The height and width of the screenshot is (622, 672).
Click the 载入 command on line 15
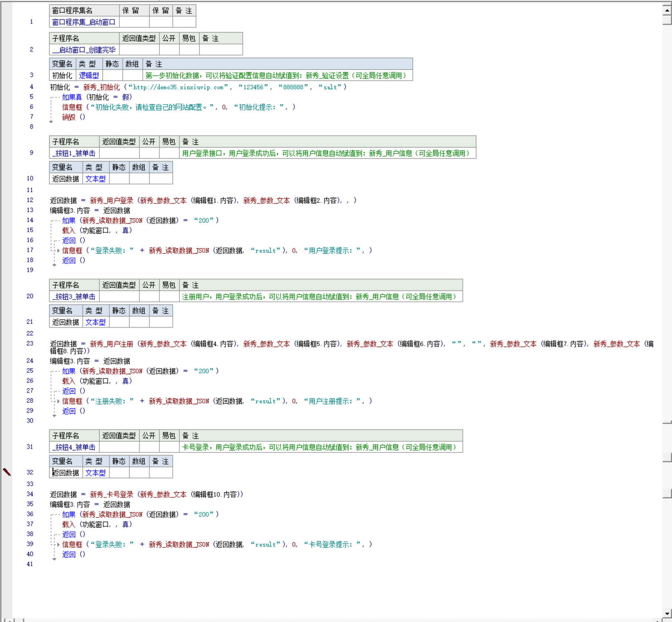pyautogui.click(x=69, y=230)
